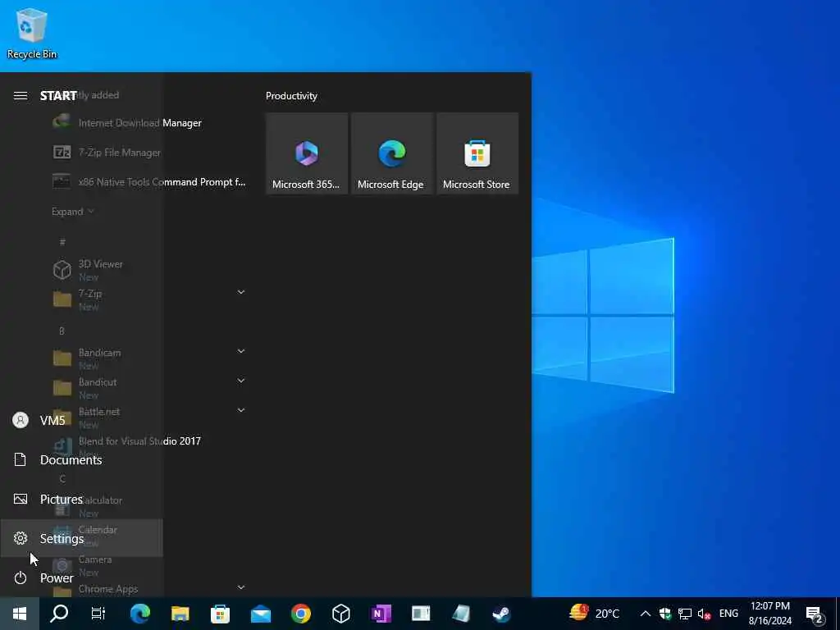Expand the Battle.net folder chevron
Screen dimensions: 840x630
(241, 410)
